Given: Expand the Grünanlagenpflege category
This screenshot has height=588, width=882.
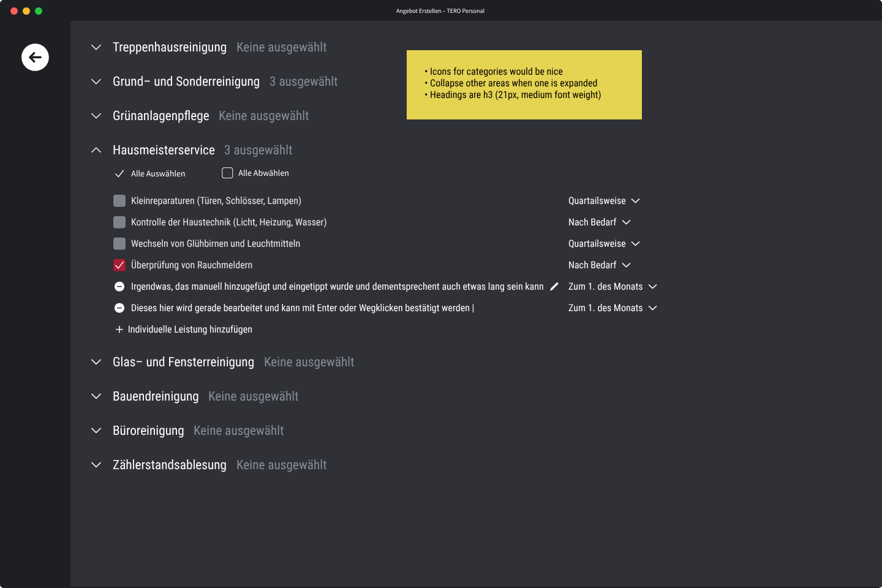Looking at the screenshot, I should (x=96, y=116).
